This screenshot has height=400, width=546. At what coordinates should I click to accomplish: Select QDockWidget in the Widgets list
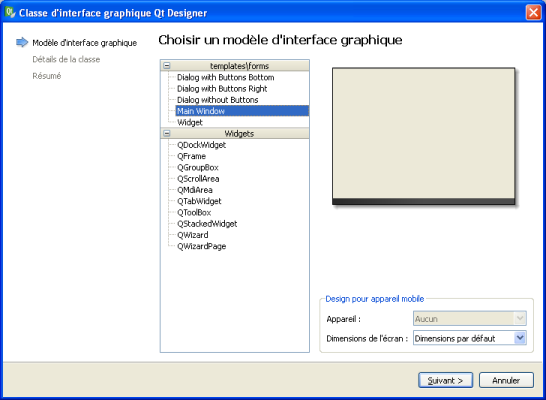[x=202, y=145]
